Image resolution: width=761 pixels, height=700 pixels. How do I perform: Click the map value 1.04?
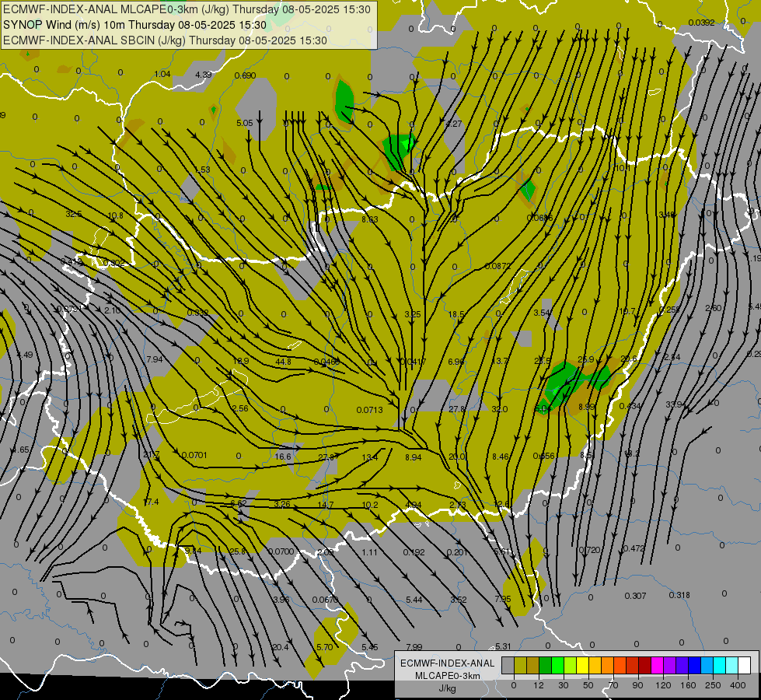(x=162, y=74)
